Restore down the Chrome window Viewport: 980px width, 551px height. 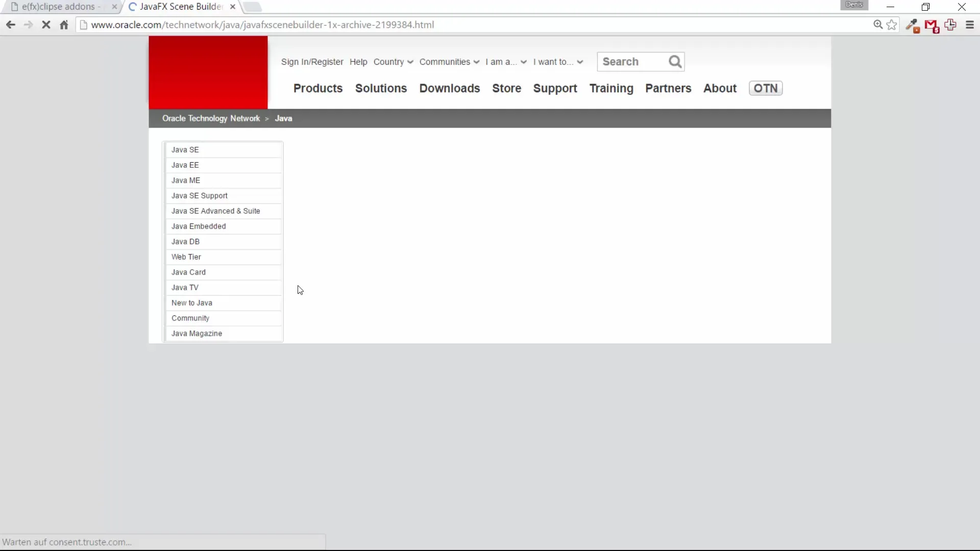(925, 7)
